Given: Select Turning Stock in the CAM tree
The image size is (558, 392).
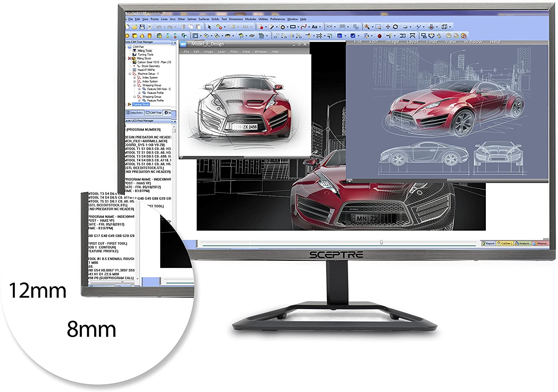Looking at the screenshot, I should pos(141,104).
